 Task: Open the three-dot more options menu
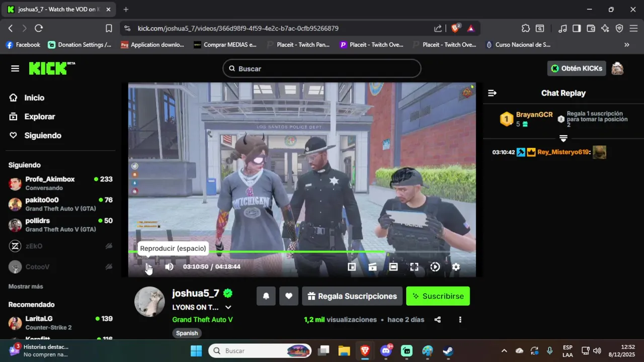[460, 320]
